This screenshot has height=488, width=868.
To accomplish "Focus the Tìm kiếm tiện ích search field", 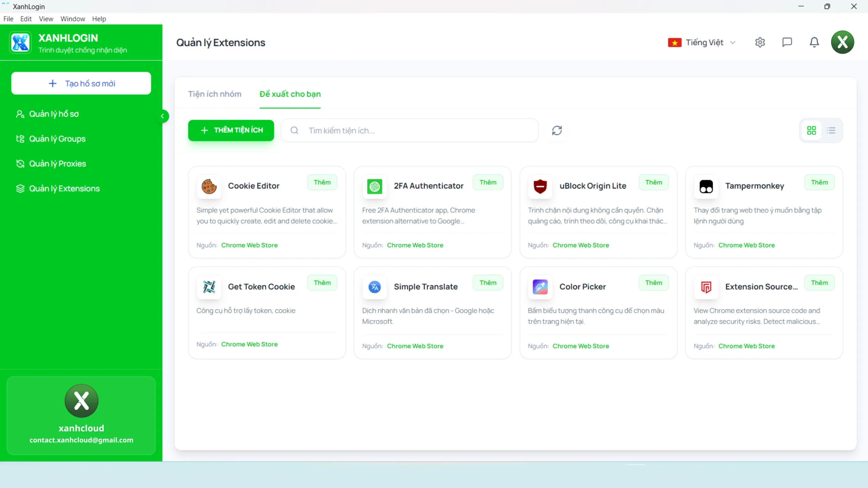I will coord(410,130).
